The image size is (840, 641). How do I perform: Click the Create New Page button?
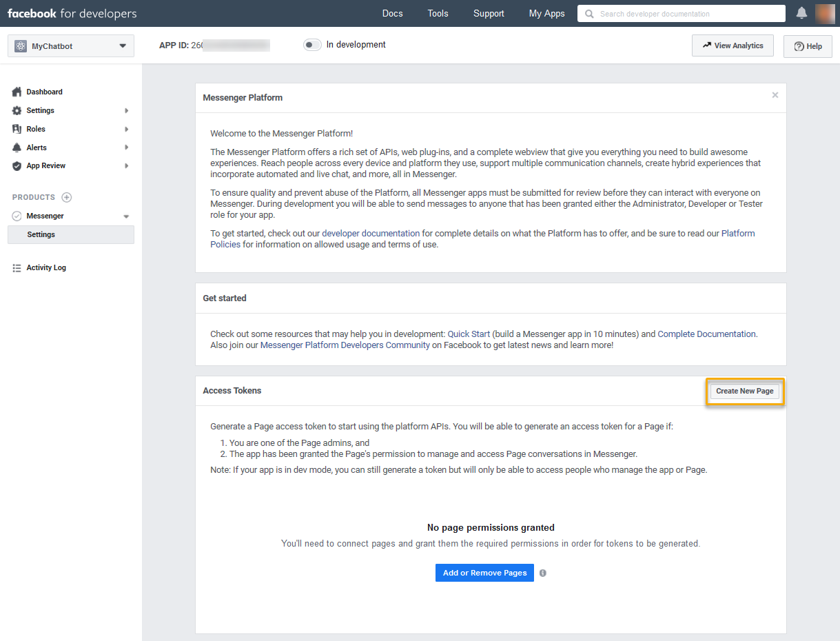point(745,391)
